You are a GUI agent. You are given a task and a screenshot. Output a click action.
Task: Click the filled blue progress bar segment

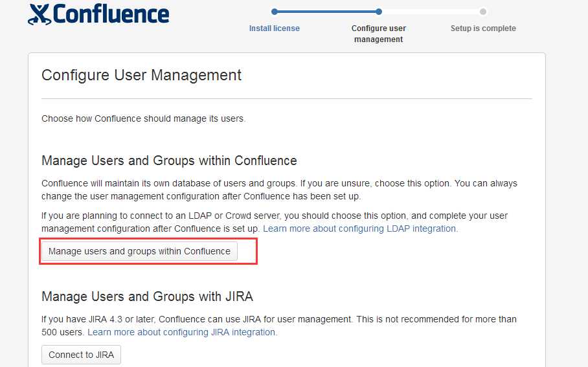(x=326, y=12)
